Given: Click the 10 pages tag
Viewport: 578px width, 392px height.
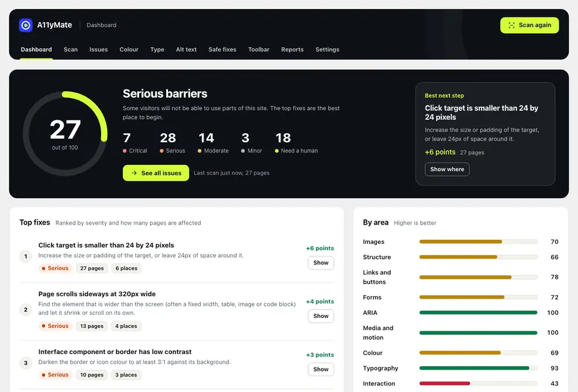Looking at the screenshot, I should 92,375.
